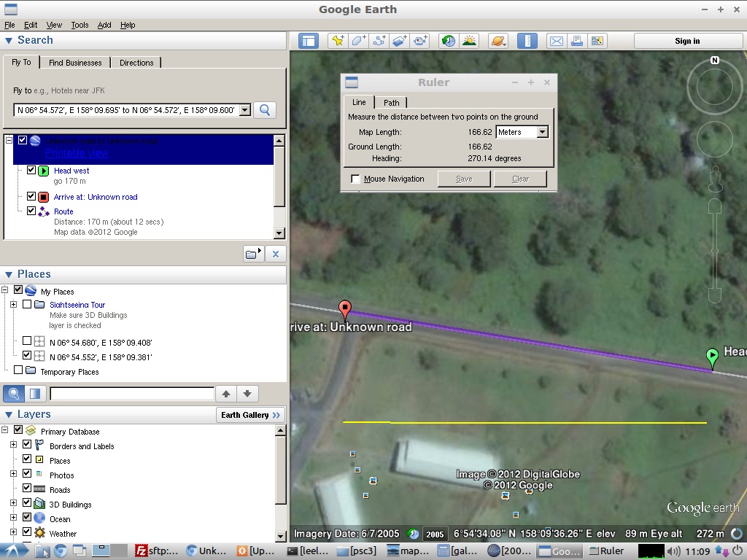The width and height of the screenshot is (747, 560).
Task: Open the Add menu
Action: coord(104,25)
